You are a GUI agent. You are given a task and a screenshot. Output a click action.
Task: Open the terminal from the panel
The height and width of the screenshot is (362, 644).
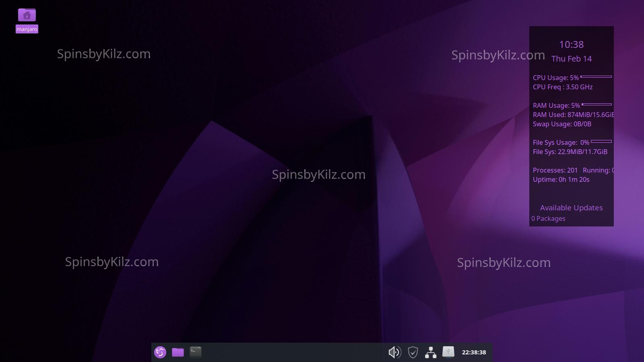196,352
